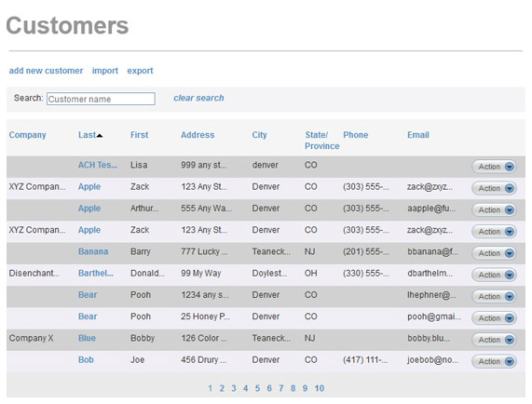Click email dbarthelm... cell
Viewport: 532px width, 404px height.
430,273
